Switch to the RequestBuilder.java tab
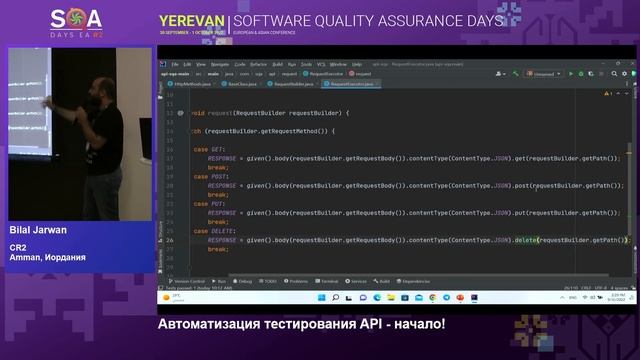 (x=293, y=84)
